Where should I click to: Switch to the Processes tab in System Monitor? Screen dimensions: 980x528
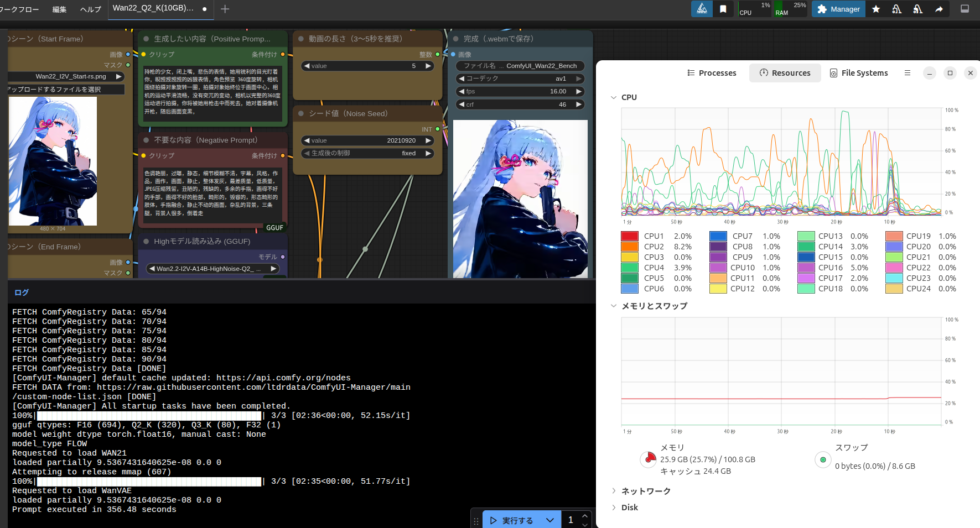pos(712,73)
